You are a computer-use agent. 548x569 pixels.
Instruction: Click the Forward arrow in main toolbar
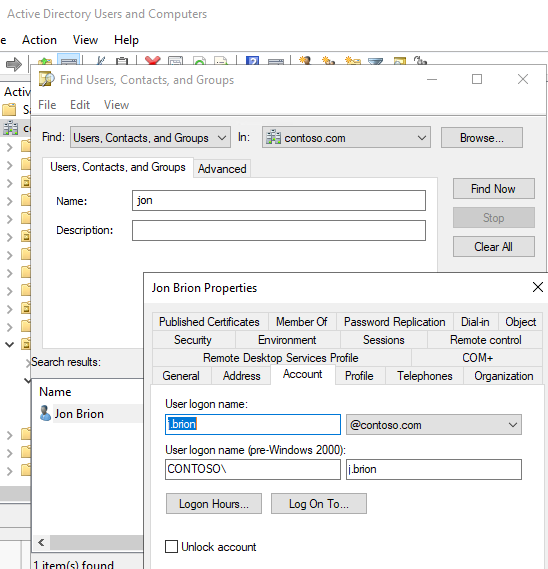[14, 64]
